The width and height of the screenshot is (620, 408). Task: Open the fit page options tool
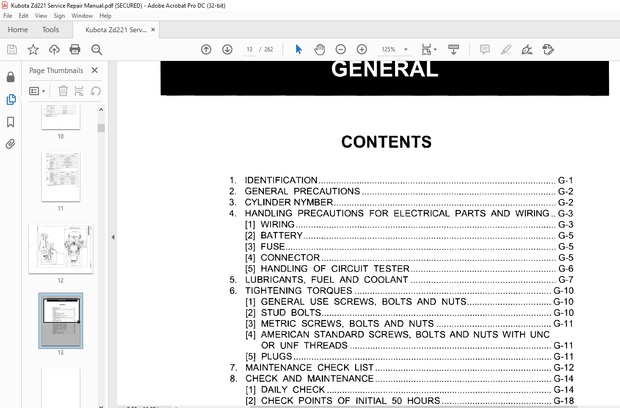click(429, 49)
